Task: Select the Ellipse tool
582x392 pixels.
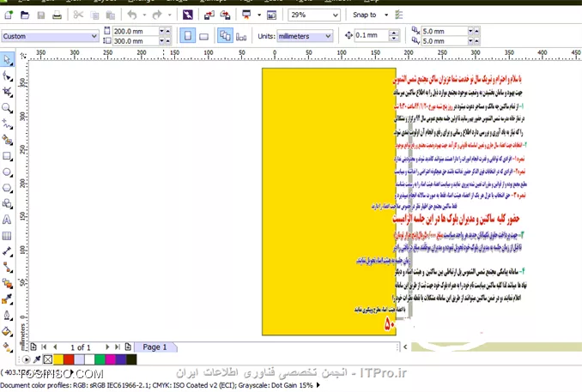Action: (7, 172)
